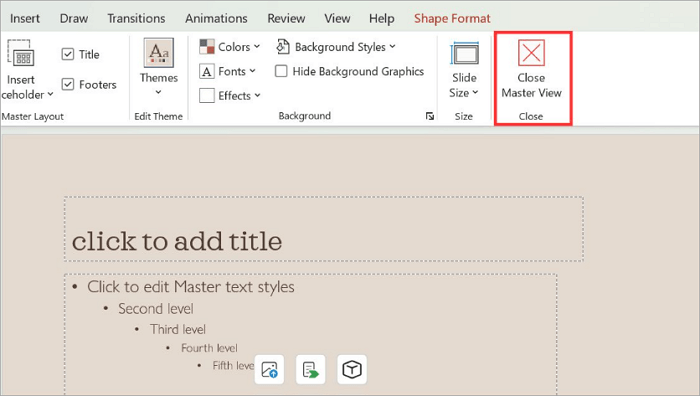Click the Slide Size icon
The height and width of the screenshot is (396, 700).
464,54
